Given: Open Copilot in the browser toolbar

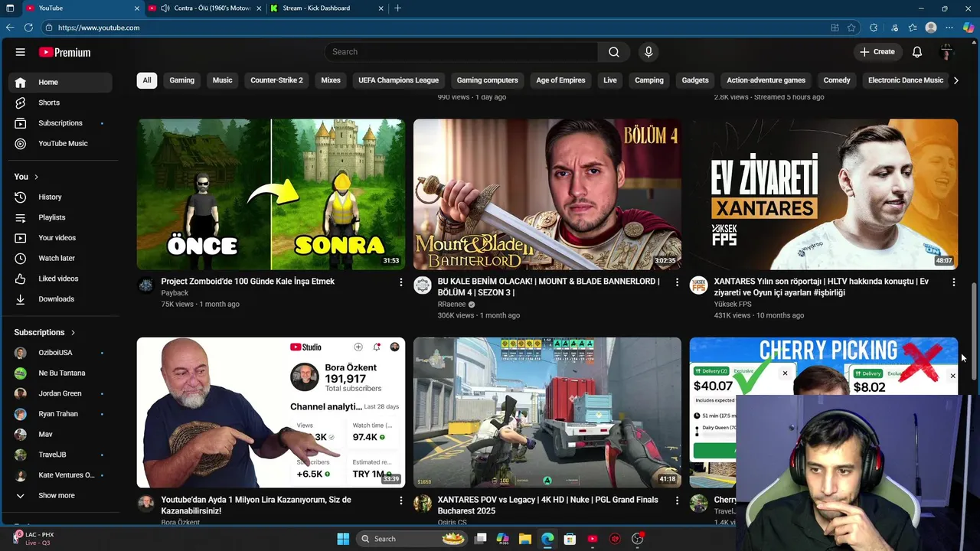Looking at the screenshot, I should [x=969, y=28].
